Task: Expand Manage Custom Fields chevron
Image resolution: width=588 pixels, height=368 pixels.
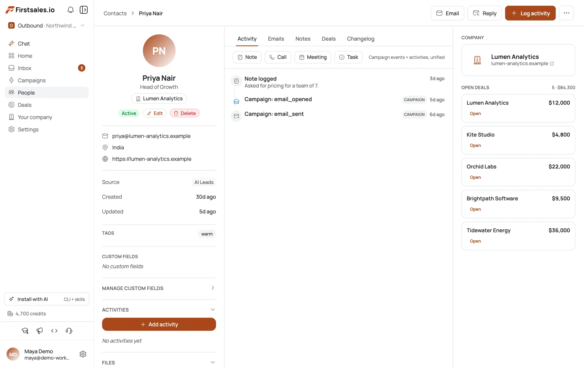Action: tap(213, 288)
